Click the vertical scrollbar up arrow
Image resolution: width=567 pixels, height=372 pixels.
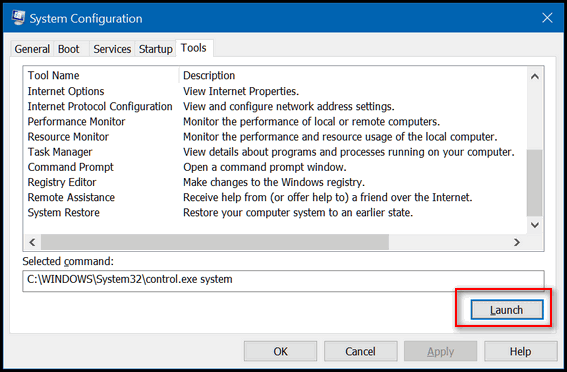535,76
